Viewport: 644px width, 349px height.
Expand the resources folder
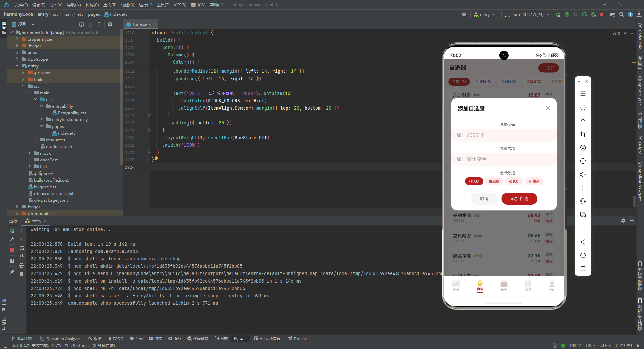(x=36, y=140)
